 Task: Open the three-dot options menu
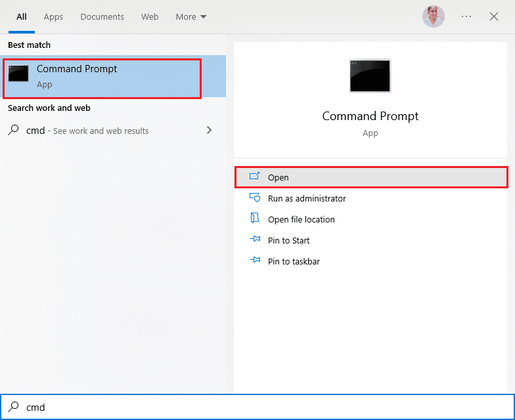coord(466,16)
